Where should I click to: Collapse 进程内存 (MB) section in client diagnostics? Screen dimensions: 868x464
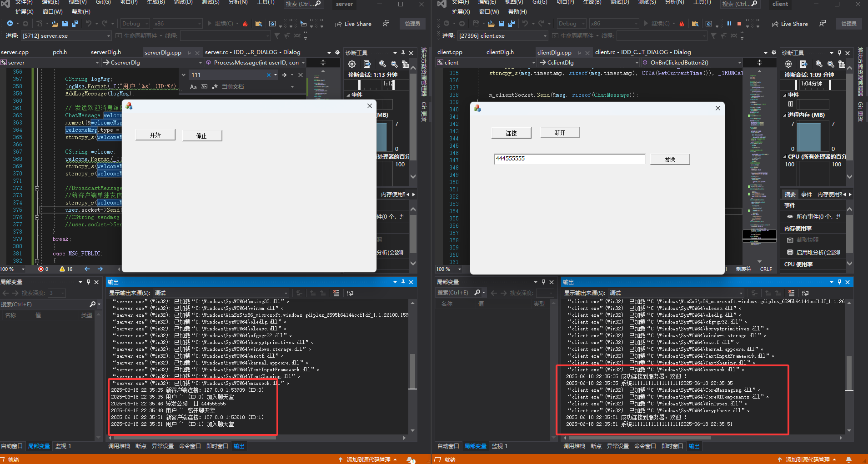(x=785, y=115)
